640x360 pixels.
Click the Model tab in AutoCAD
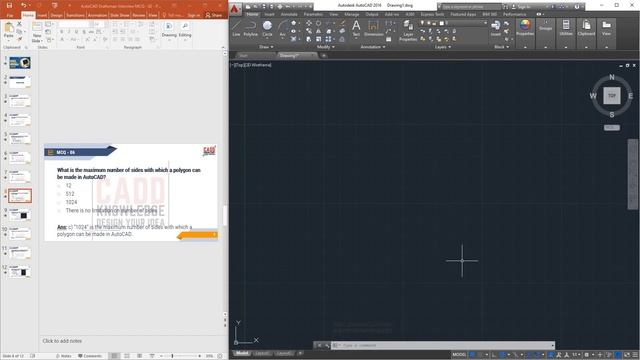tap(242, 353)
